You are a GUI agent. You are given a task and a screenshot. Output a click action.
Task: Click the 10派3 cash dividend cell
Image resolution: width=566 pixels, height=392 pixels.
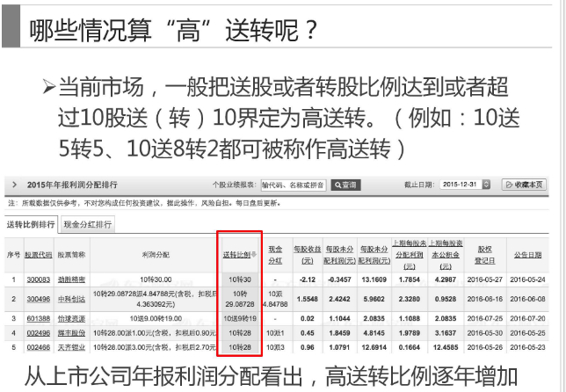275,347
